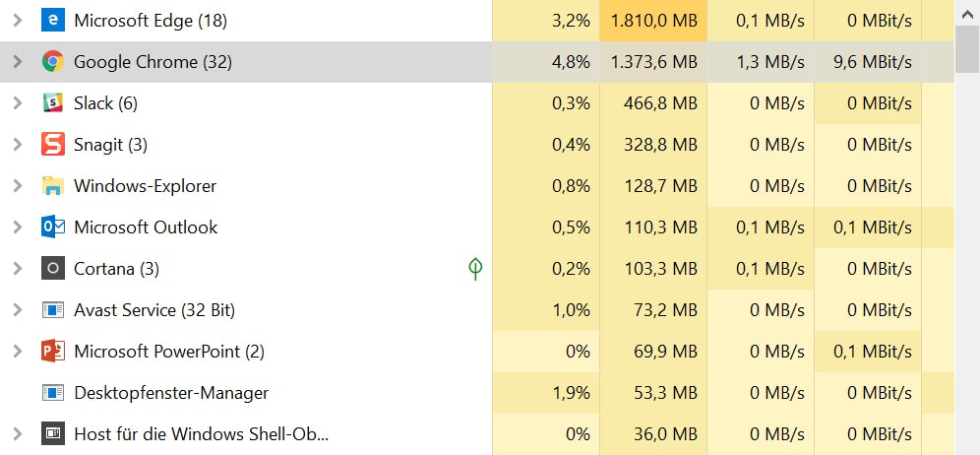
Task: Click the Windows-Explorer folder icon
Action: point(53,186)
